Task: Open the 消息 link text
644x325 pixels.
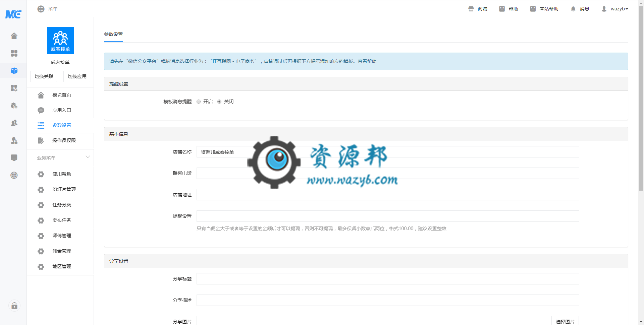Action: pyautogui.click(x=584, y=9)
